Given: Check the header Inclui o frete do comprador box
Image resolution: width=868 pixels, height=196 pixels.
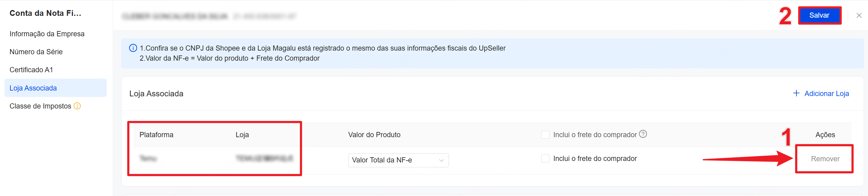Looking at the screenshot, I should click(545, 135).
